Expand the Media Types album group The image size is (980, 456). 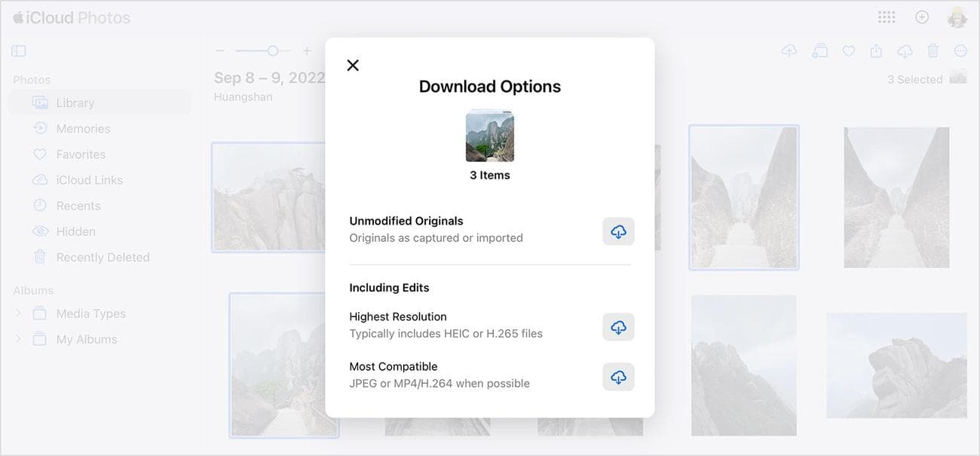click(x=19, y=314)
